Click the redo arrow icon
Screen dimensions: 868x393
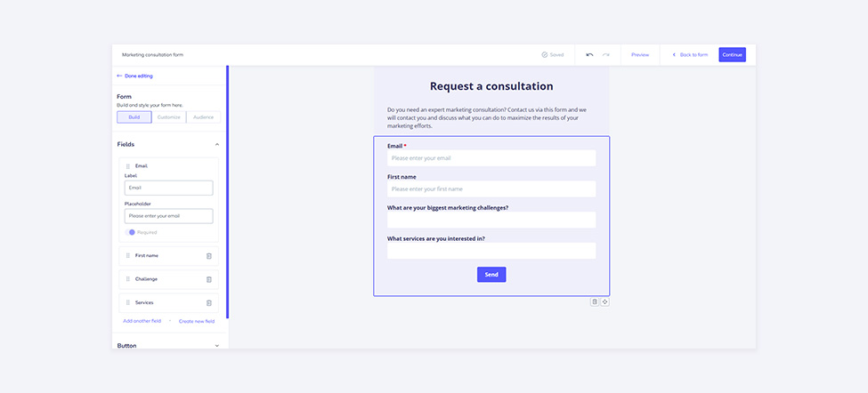pyautogui.click(x=606, y=55)
